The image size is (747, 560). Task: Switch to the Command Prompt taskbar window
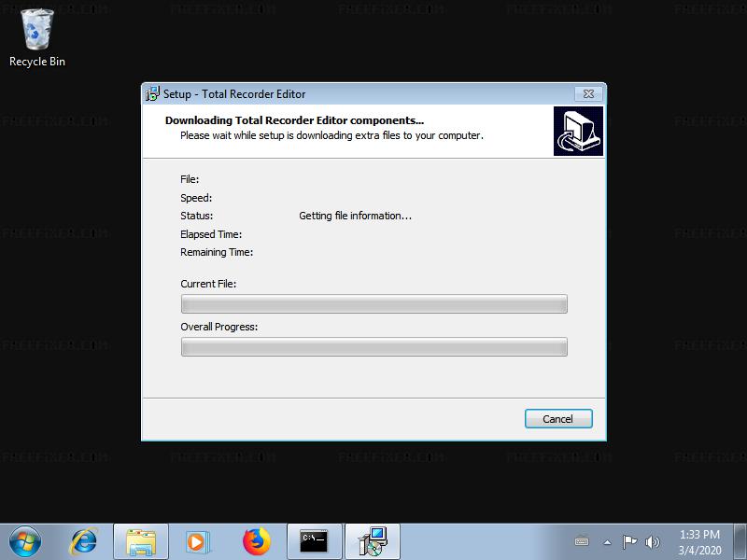tap(314, 541)
